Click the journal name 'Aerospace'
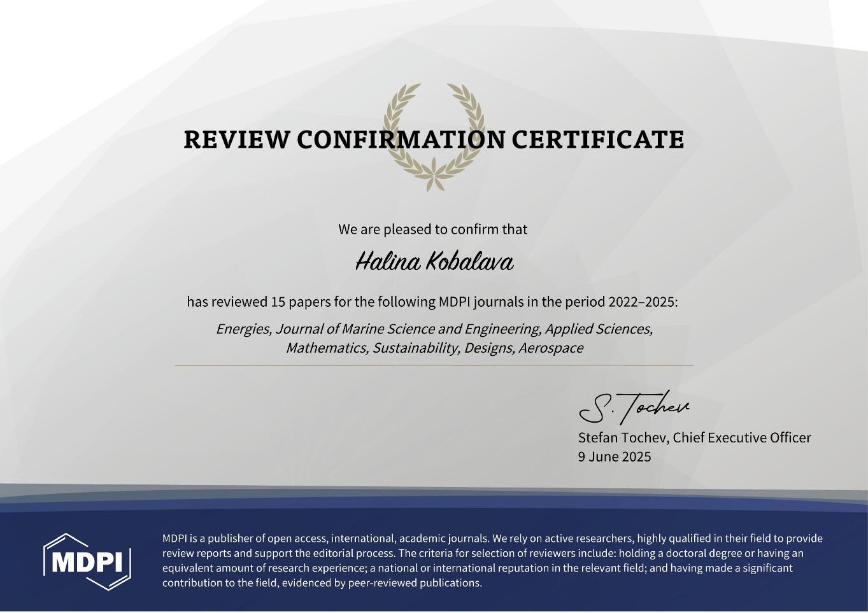Screen dimensions: 868x613 pyautogui.click(x=551, y=348)
